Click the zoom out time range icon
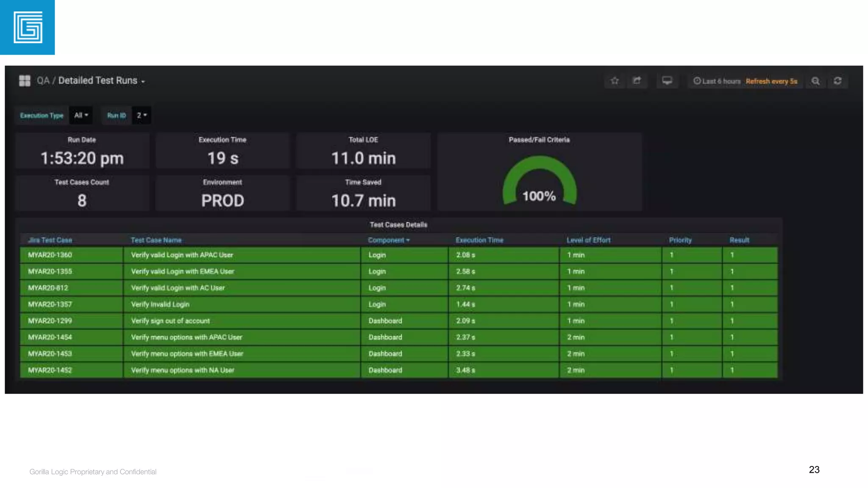Screen dimensions: 868x488 tap(815, 81)
